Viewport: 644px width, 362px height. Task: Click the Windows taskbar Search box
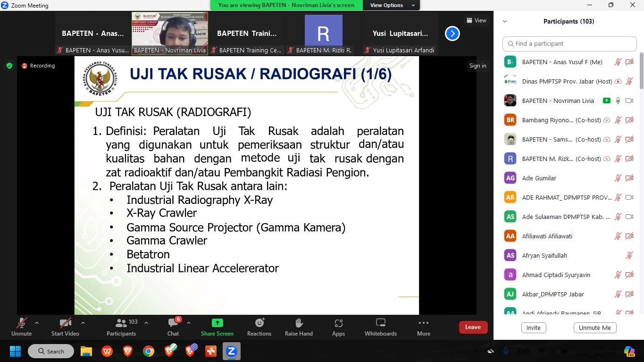tap(51, 351)
